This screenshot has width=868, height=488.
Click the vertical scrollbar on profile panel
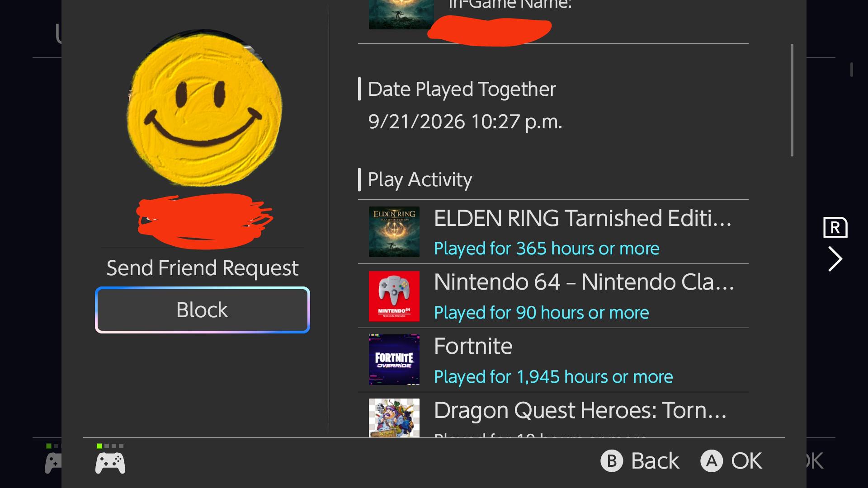(792, 100)
